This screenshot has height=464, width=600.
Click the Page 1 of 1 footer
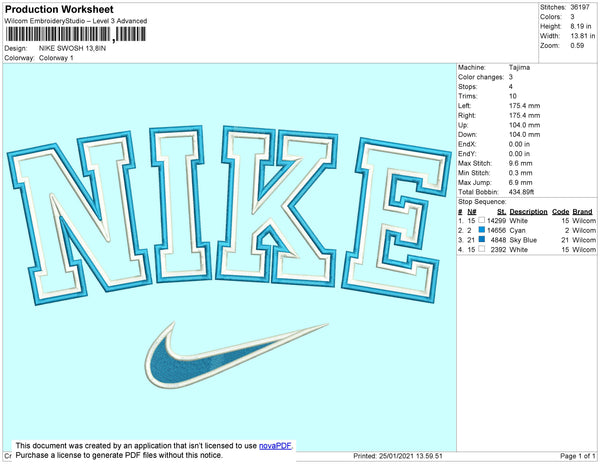pos(578,456)
